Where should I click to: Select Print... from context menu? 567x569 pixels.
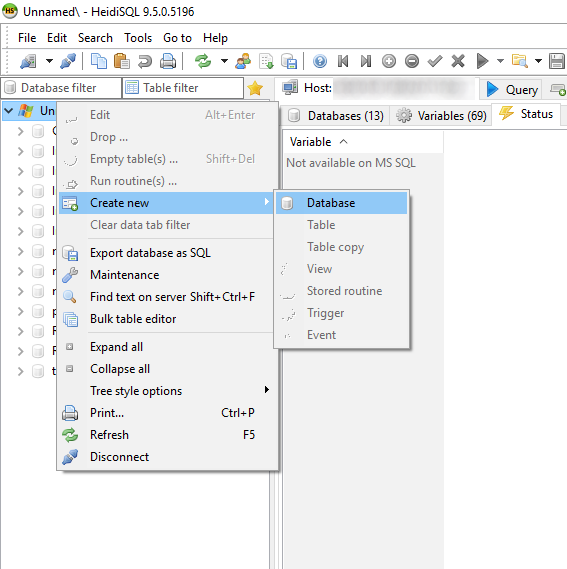click(x=166, y=413)
